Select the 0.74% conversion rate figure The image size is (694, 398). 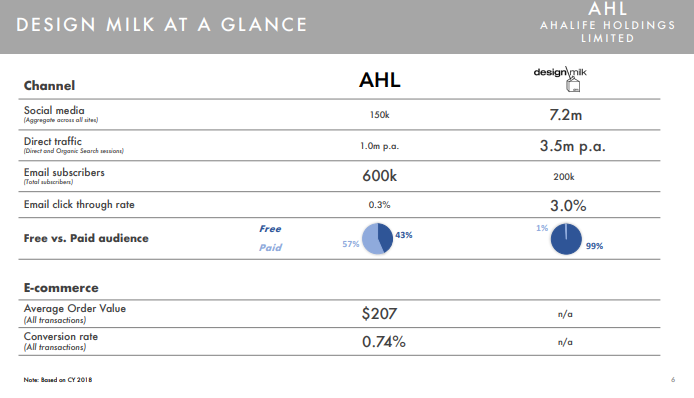click(x=384, y=342)
